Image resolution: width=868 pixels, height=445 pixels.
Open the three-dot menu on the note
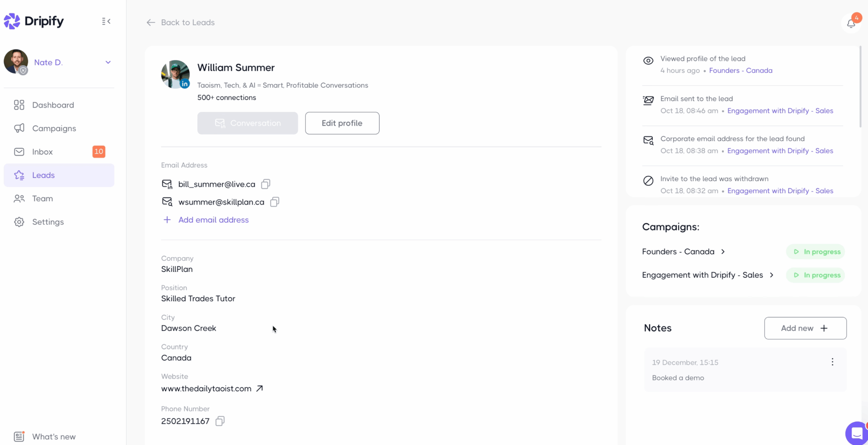pyautogui.click(x=832, y=362)
